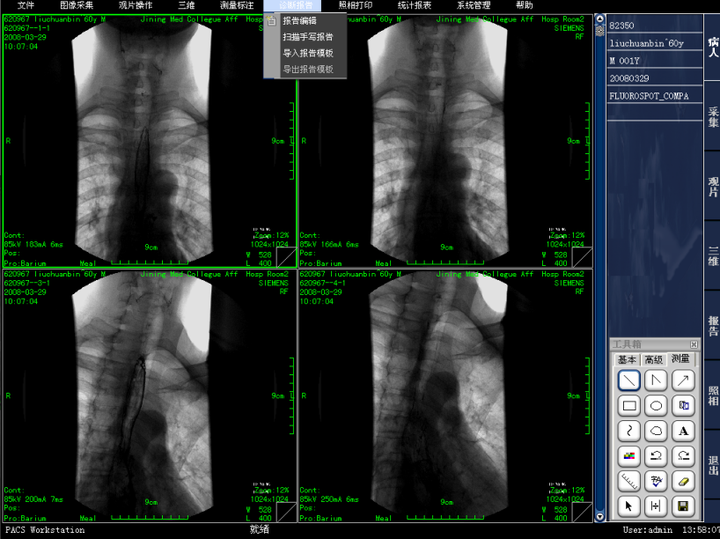Switch to the 高级 toolbox tab
720x539 pixels.
[653, 359]
